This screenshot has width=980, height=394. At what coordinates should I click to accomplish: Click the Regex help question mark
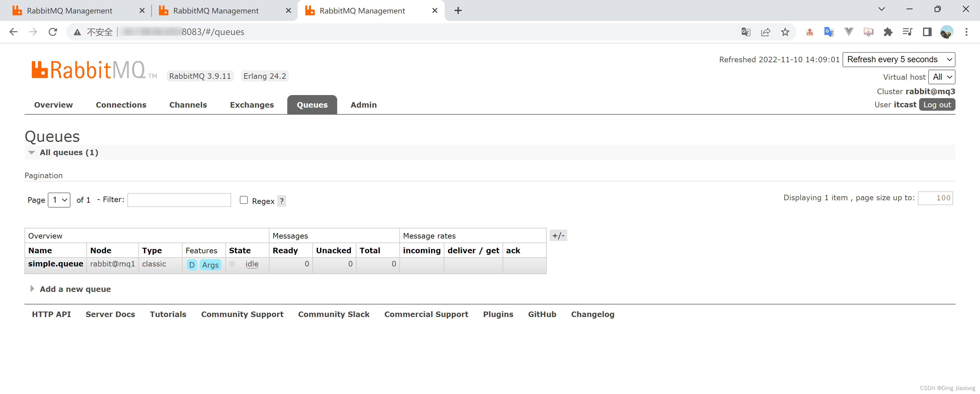[x=281, y=201]
